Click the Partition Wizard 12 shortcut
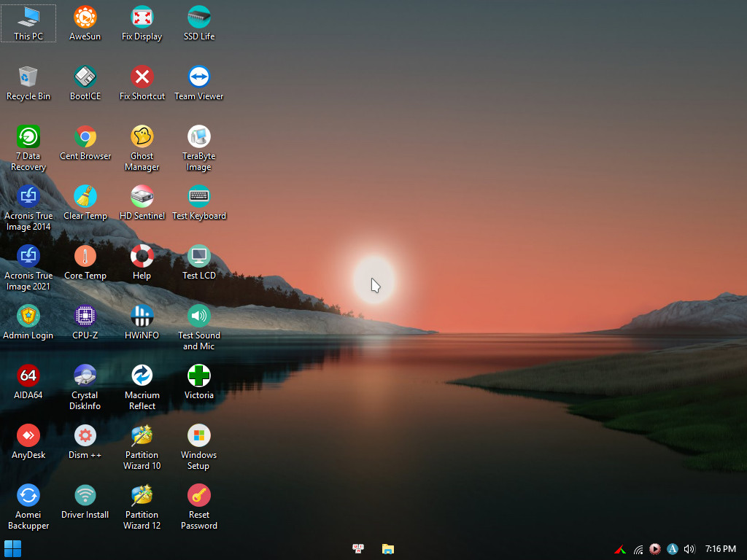This screenshot has width=747, height=560. pyautogui.click(x=142, y=496)
